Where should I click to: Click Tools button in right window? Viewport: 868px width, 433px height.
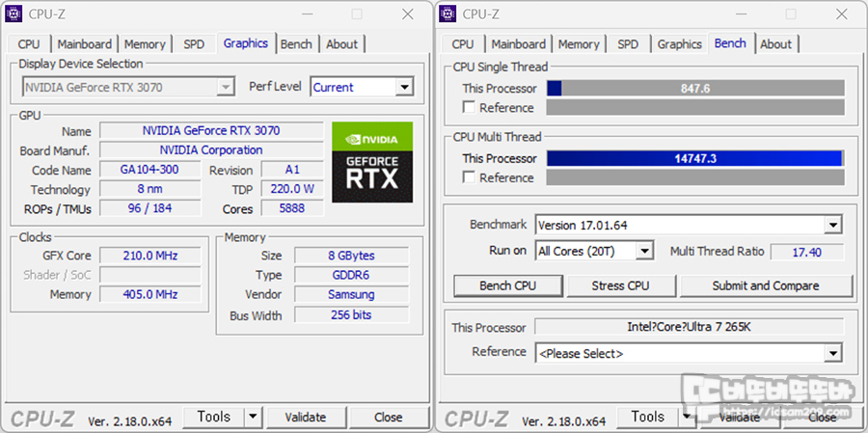click(x=648, y=417)
